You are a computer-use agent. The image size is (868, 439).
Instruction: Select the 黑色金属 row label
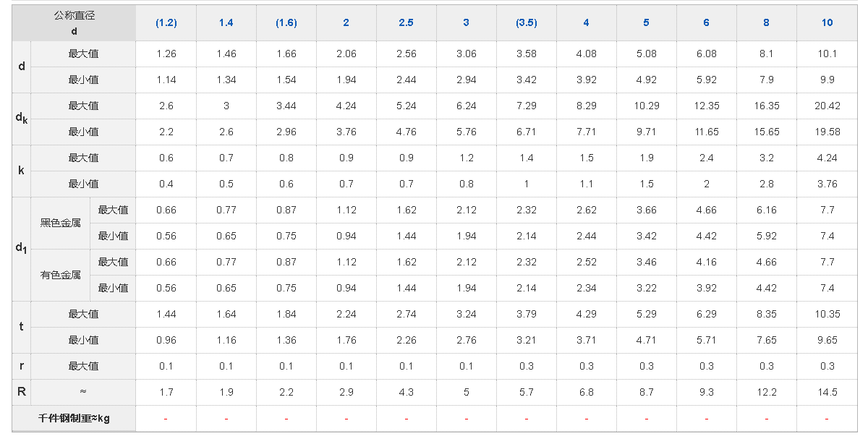pos(60,223)
